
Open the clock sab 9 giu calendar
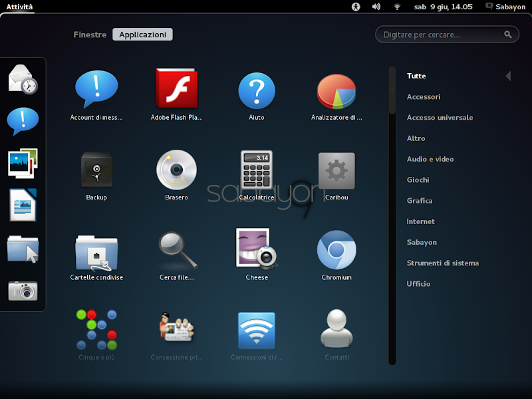[x=443, y=7]
